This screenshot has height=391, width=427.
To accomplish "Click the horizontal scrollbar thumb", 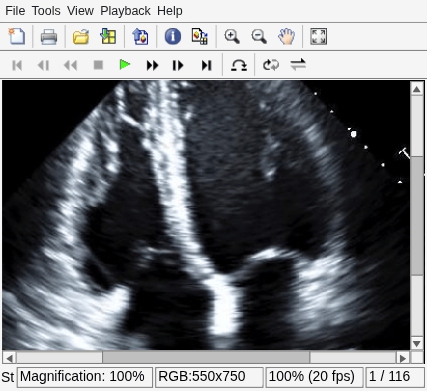I will tap(206, 358).
